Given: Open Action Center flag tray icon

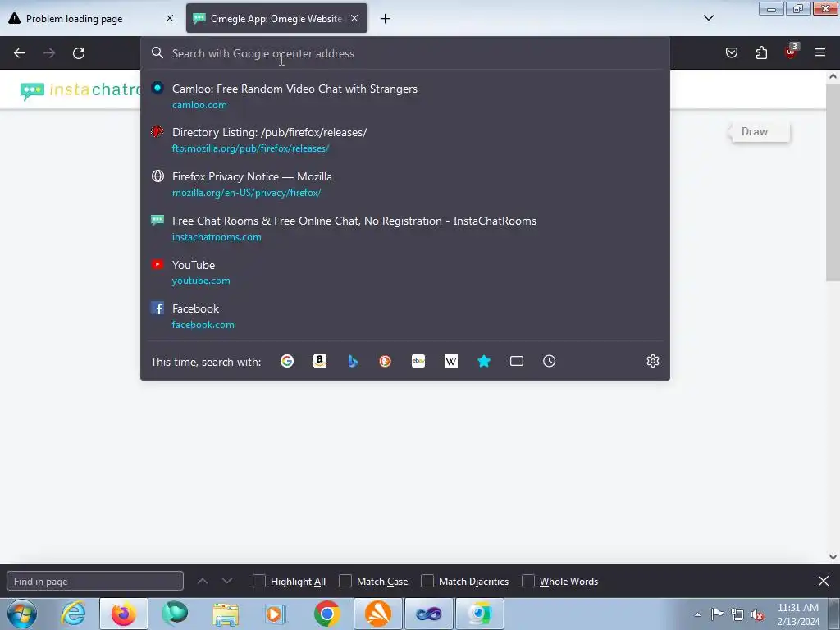Looking at the screenshot, I should pyautogui.click(x=717, y=614).
